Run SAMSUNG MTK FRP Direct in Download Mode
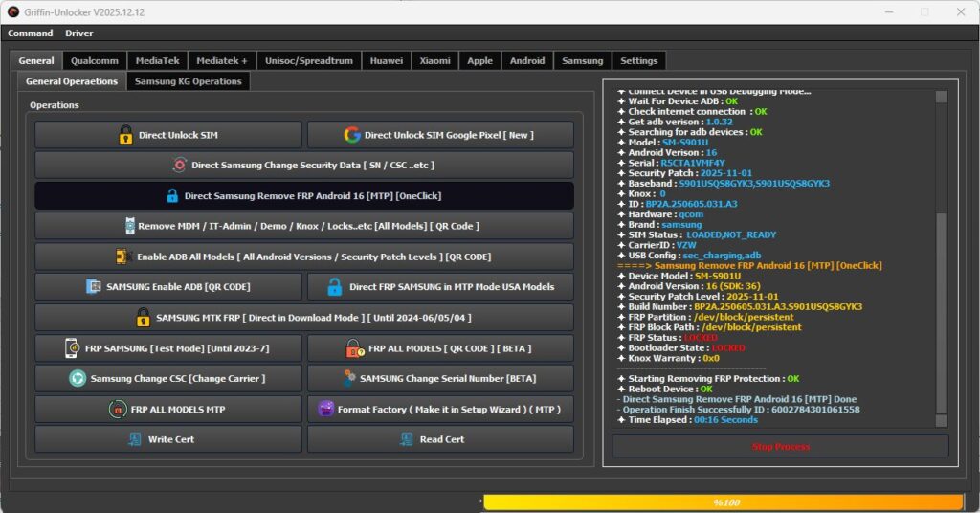Viewport: 980px width, 513px height. tap(304, 318)
